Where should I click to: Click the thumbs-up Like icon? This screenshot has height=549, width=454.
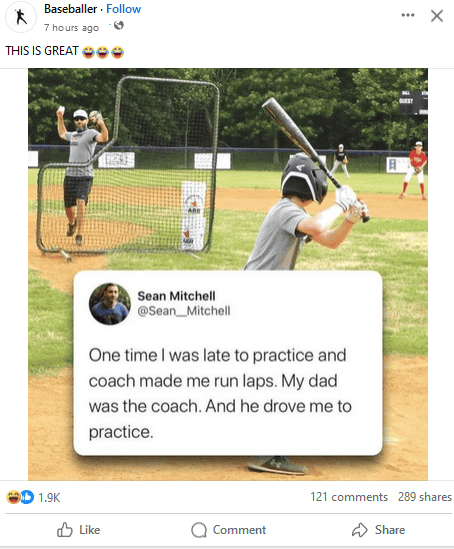click(x=65, y=529)
